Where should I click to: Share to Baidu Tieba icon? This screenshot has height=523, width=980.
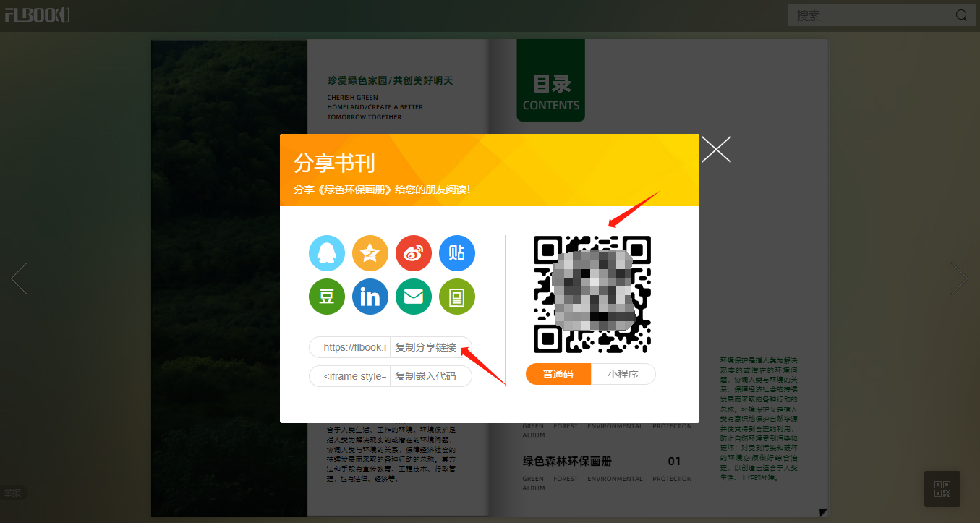point(457,253)
